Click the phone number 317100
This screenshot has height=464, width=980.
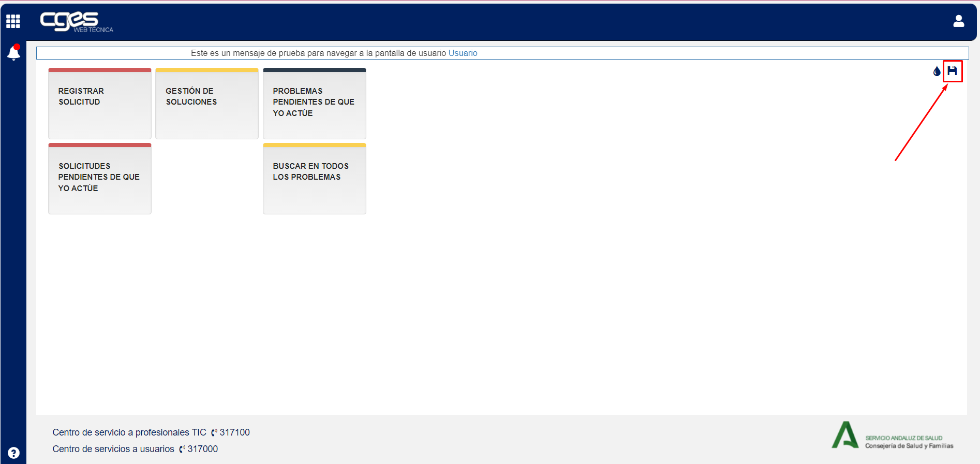point(234,432)
